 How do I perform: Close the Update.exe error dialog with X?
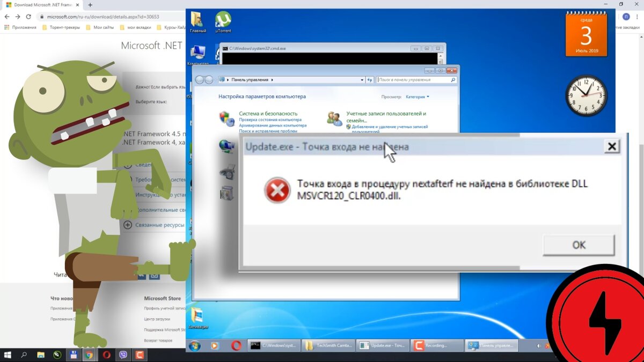(611, 146)
